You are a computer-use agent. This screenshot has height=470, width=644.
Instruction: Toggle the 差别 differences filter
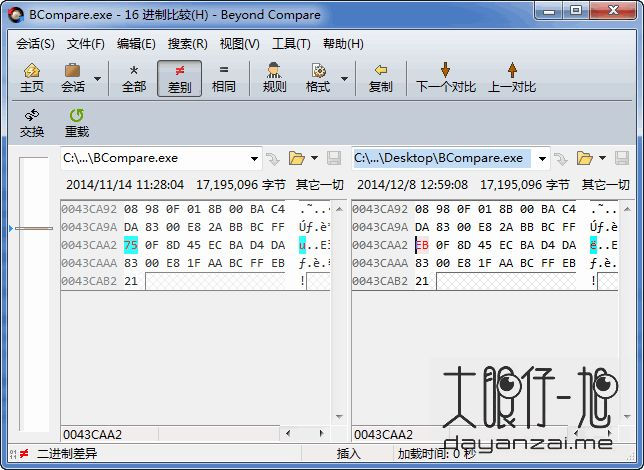pos(179,78)
